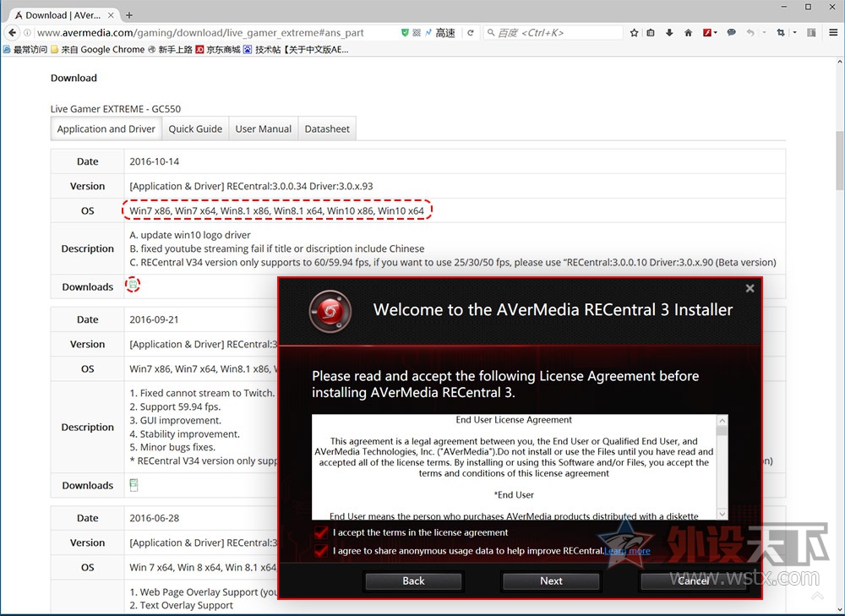Click the 2016-06-28 date cell
This screenshot has width=845, height=616.
(x=154, y=518)
